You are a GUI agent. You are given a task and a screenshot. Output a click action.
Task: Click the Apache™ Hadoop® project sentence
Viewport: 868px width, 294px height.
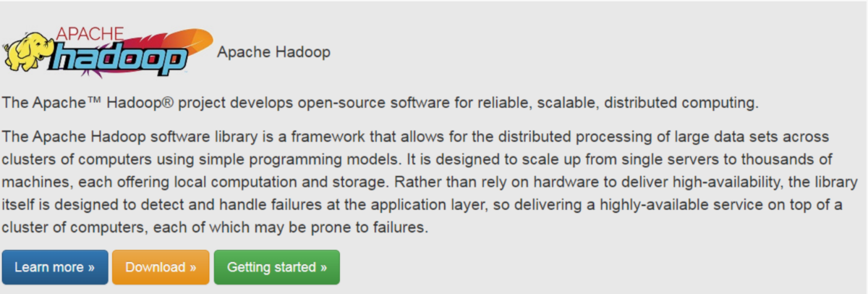click(x=380, y=102)
